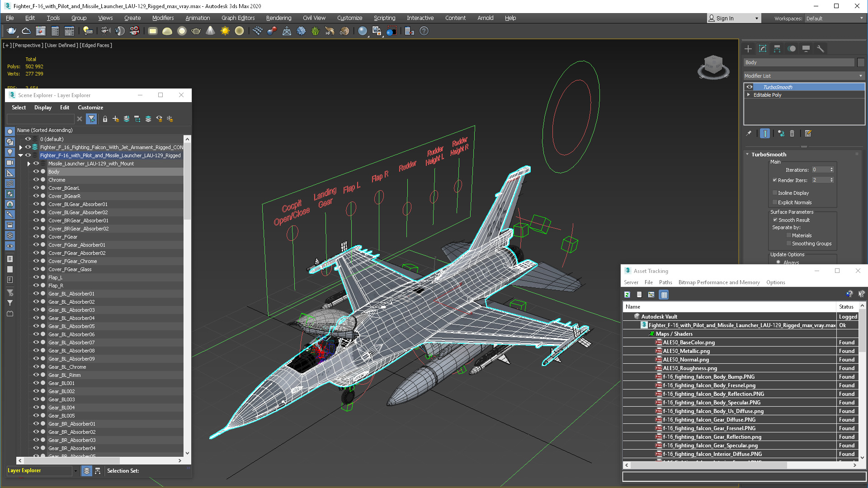Click the lightbulb lister icon in toolbar

(88, 31)
